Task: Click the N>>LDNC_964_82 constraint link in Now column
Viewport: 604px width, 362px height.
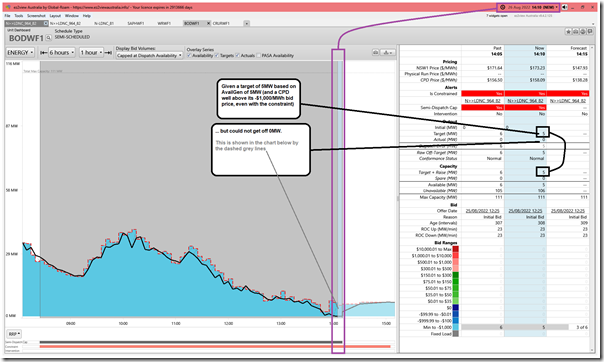Action: (x=525, y=101)
